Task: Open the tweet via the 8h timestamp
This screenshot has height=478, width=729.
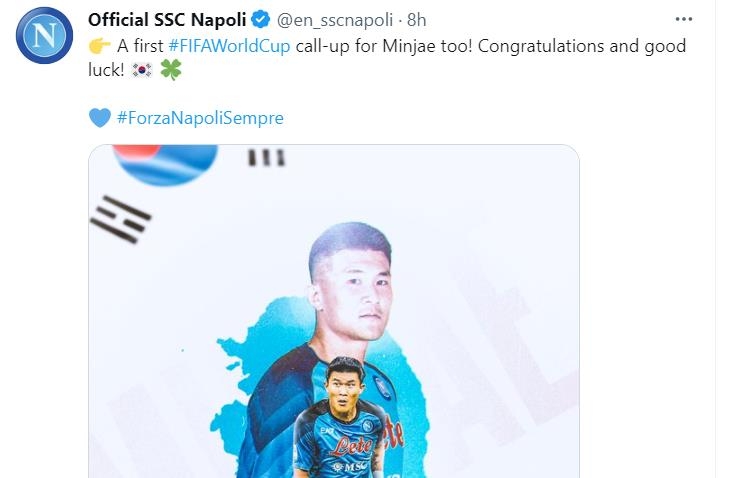Action: coord(417,19)
